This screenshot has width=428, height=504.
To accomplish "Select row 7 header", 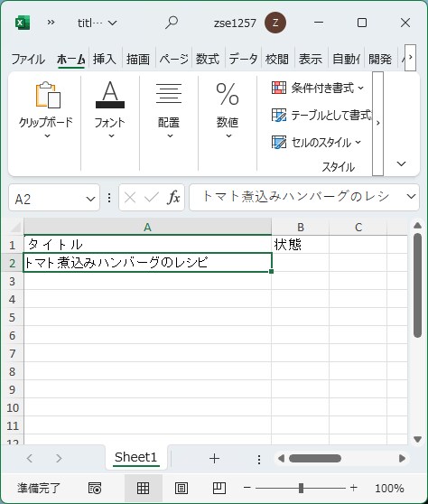I will [13, 353].
